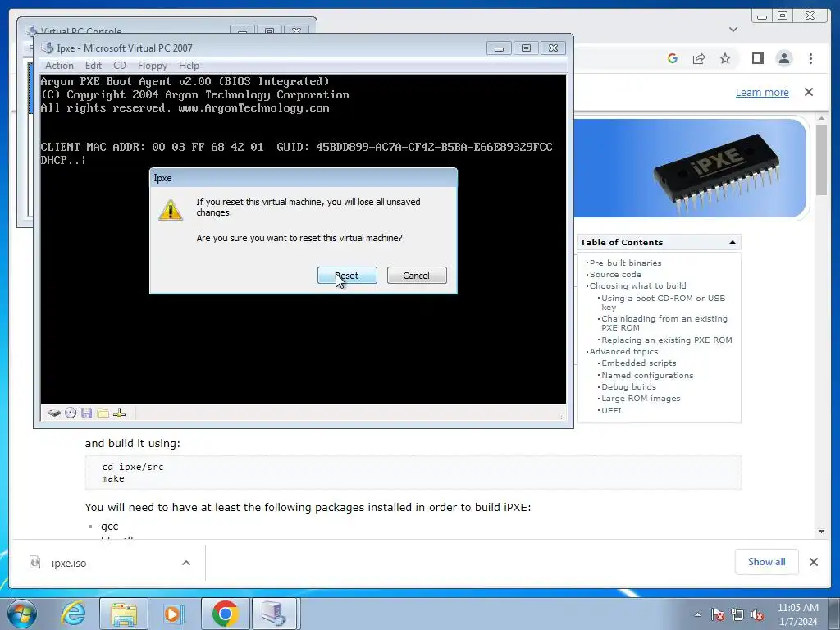The image size is (840, 630).
Task: Click the muted volume tray icon
Action: (x=757, y=614)
